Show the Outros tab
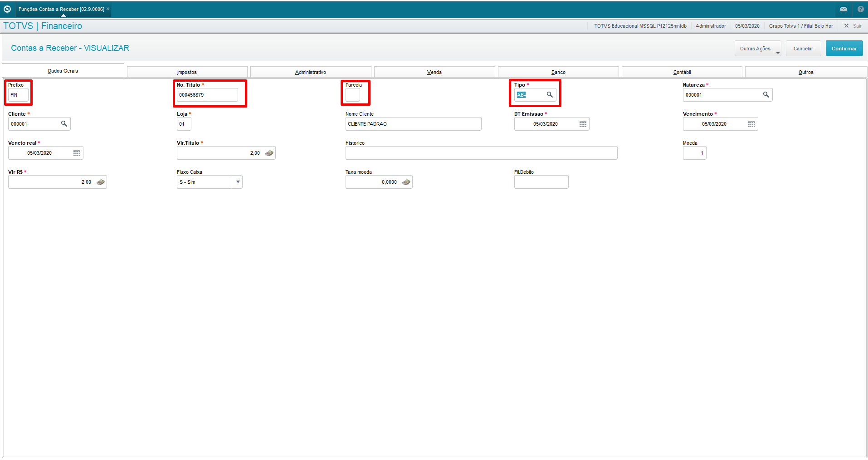This screenshot has height=460, width=868. 806,72
